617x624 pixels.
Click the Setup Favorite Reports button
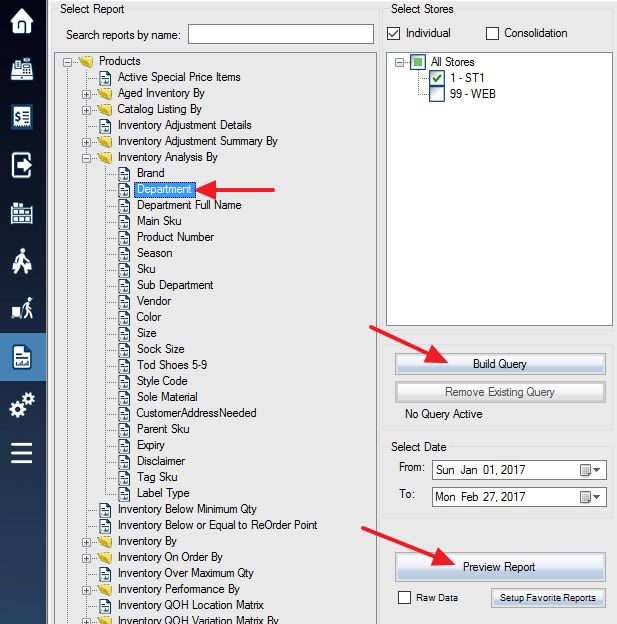[548, 598]
